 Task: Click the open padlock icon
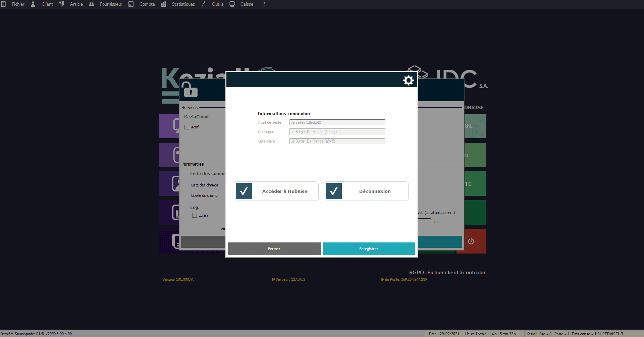click(190, 90)
